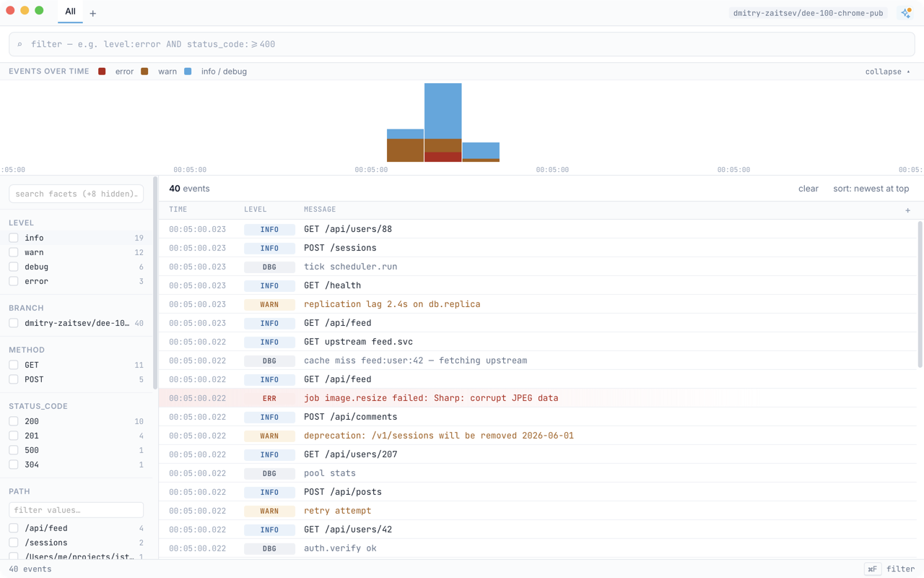The width and height of the screenshot is (924, 578).
Task: Select the cache miss feed:user:42 row
Action: (x=538, y=361)
